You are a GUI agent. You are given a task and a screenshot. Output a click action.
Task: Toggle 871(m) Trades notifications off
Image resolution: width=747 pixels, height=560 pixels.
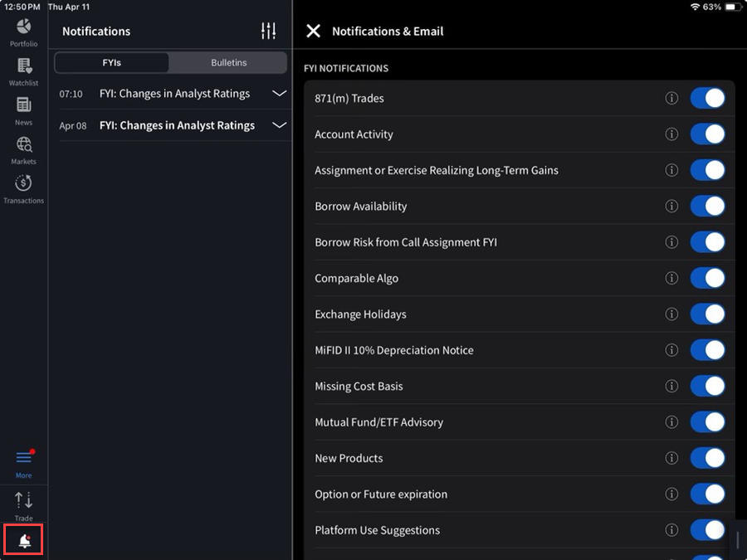(x=707, y=98)
